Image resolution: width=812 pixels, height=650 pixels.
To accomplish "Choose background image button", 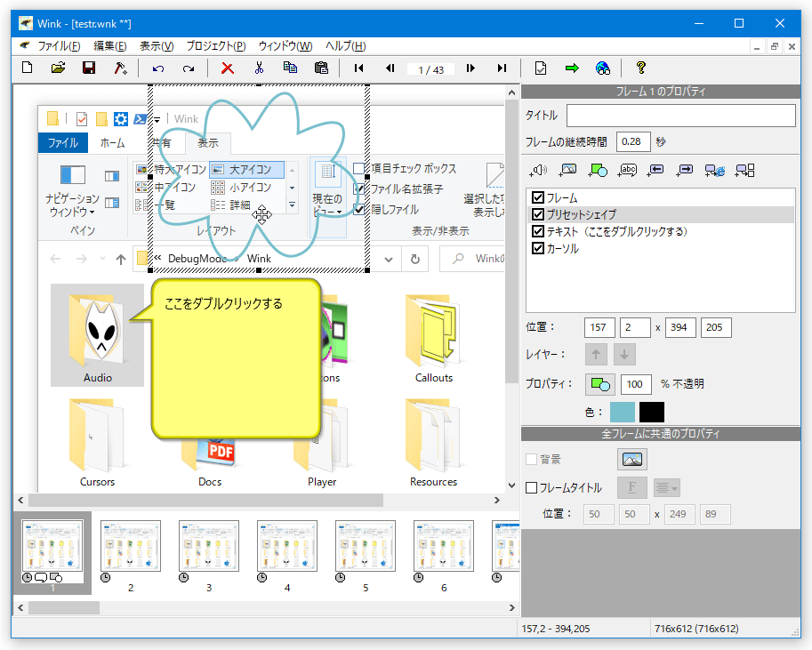I will point(631,459).
